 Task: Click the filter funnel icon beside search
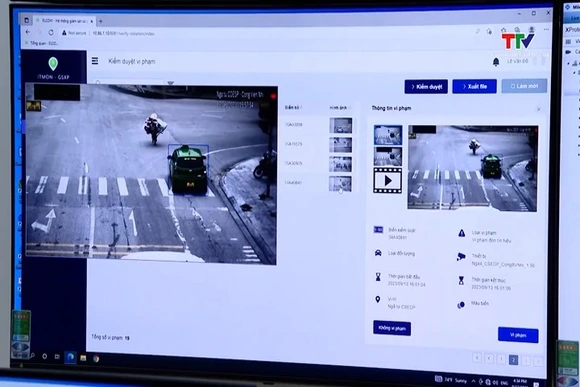pos(171,83)
